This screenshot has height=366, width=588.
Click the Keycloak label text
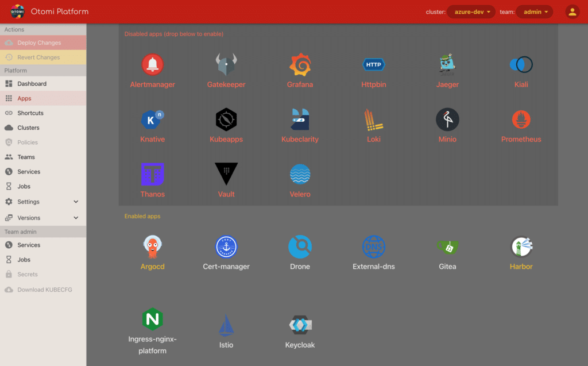point(300,345)
